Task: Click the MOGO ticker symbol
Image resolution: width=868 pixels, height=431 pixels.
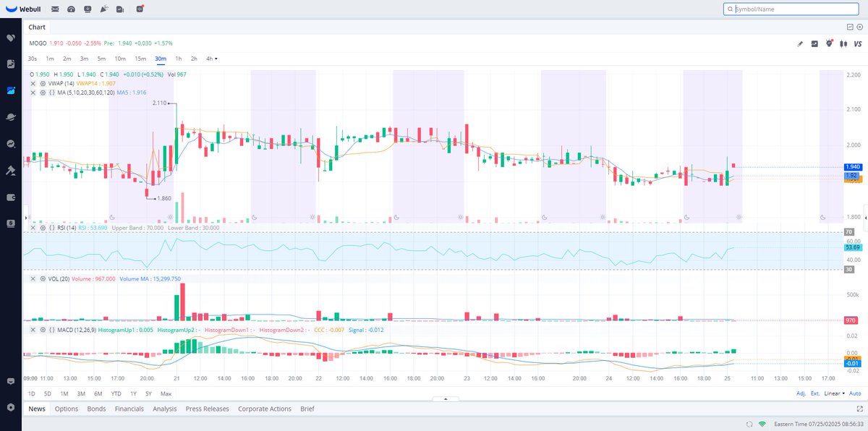Action: point(38,43)
